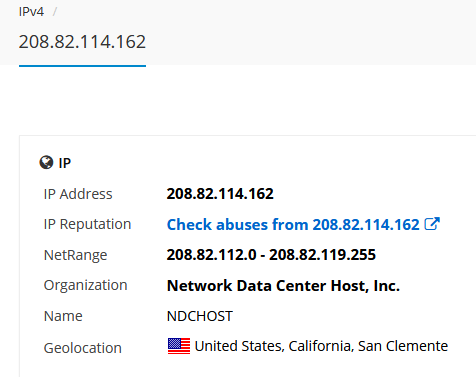
Task: Click the external link icon after abuses link
Action: (432, 224)
